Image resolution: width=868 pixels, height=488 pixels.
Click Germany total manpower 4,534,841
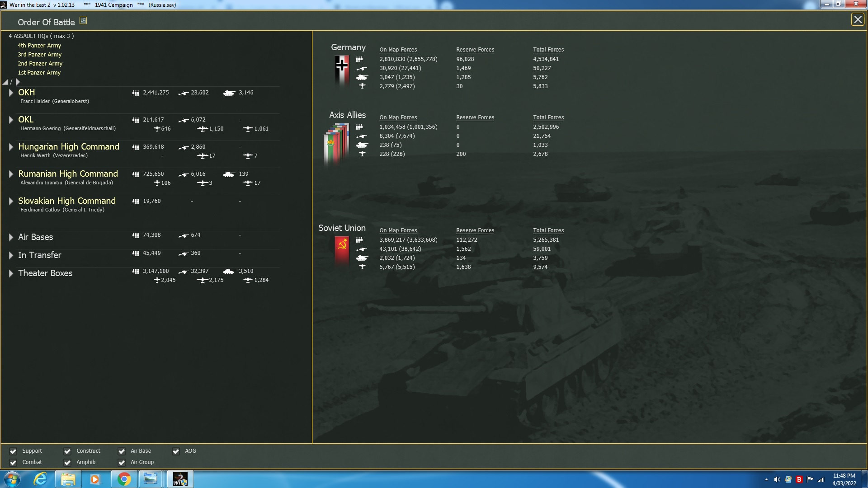[x=546, y=59]
